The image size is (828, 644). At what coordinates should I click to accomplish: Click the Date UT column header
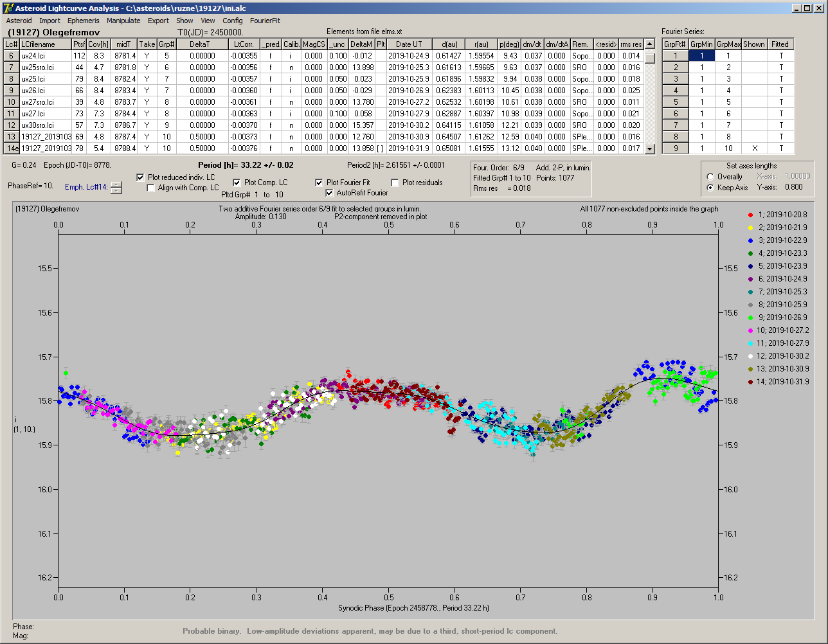[409, 44]
